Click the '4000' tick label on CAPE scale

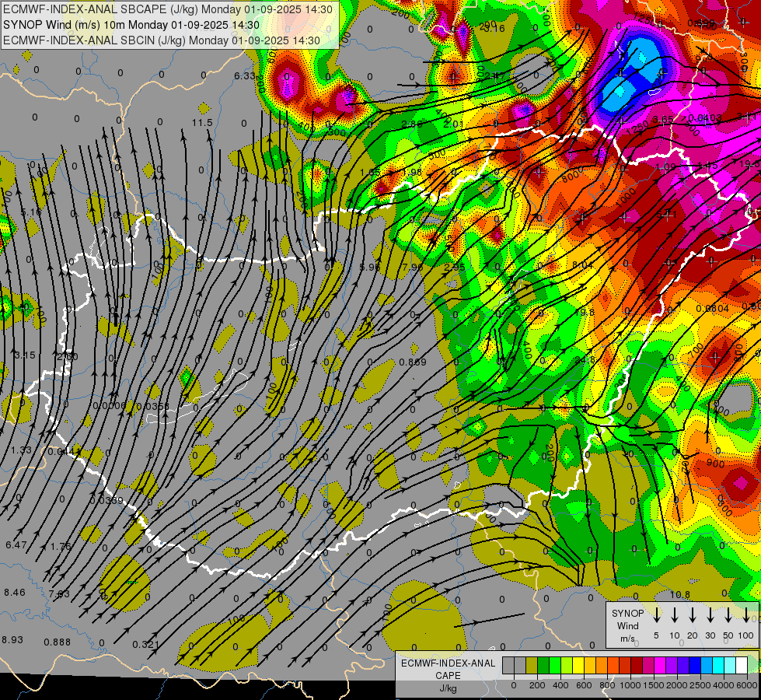[724, 685]
